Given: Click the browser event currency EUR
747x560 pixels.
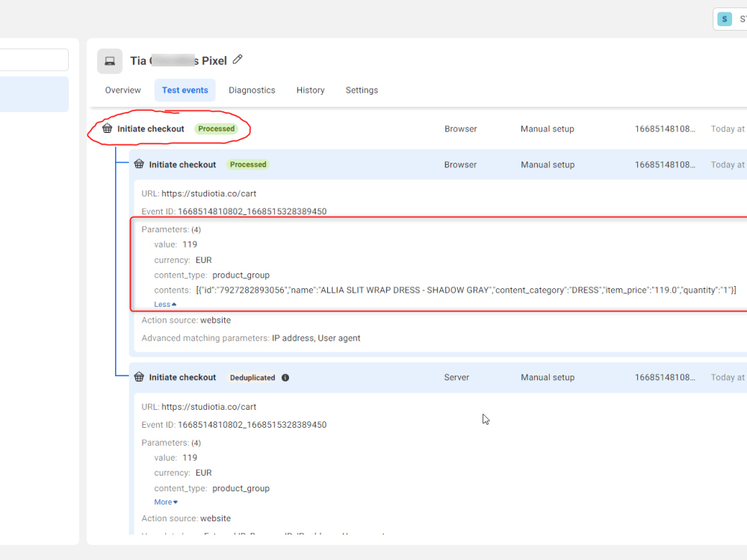Looking at the screenshot, I should tap(203, 260).
